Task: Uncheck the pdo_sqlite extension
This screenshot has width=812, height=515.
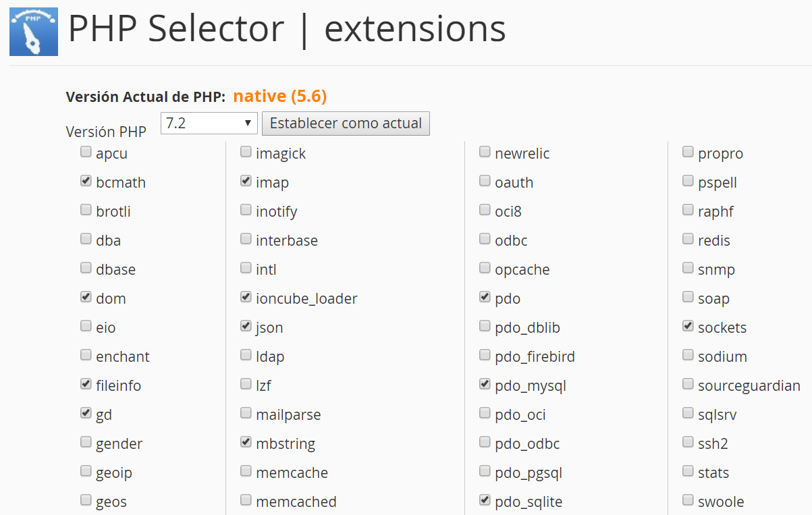Action: (x=485, y=500)
